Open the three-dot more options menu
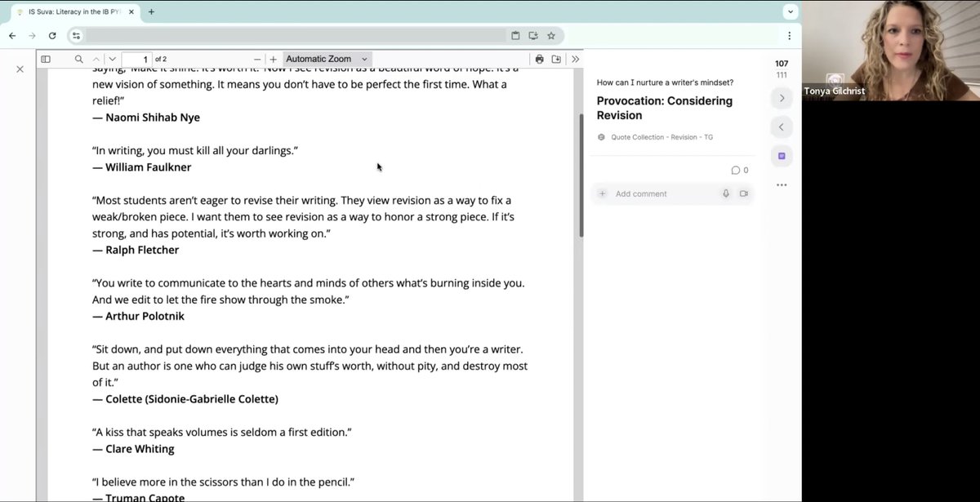The image size is (980, 502). [782, 184]
